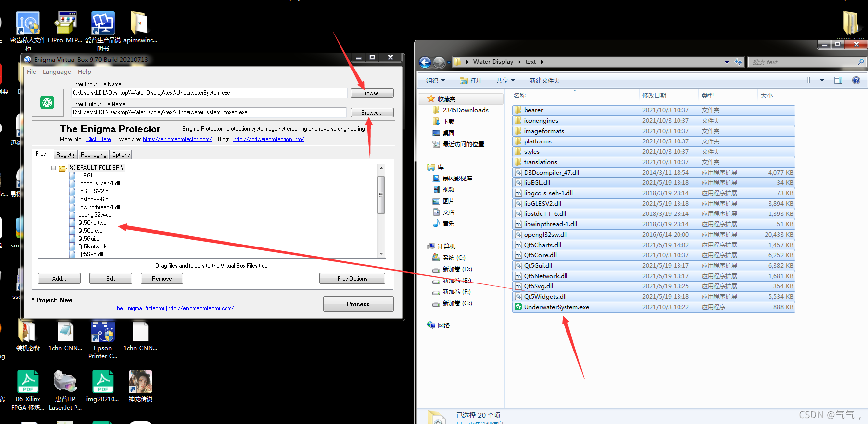The width and height of the screenshot is (868, 424).
Task: Open the Help menu in Enigma Virtual Box
Action: [84, 72]
